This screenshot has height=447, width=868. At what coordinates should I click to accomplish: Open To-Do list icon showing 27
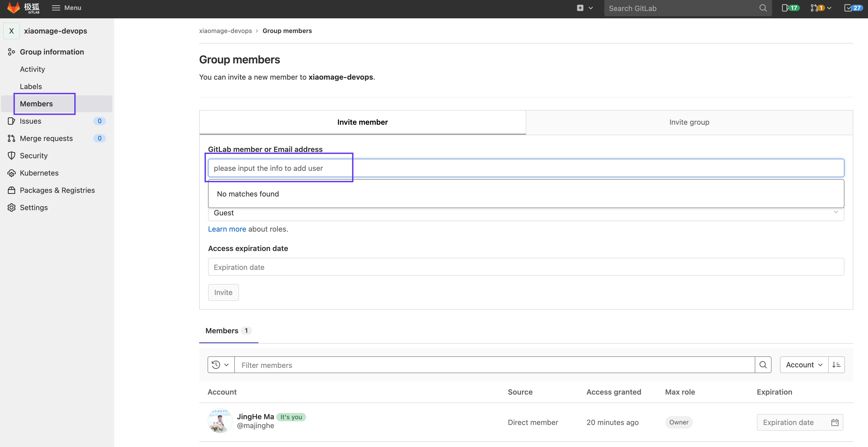pyautogui.click(x=853, y=8)
